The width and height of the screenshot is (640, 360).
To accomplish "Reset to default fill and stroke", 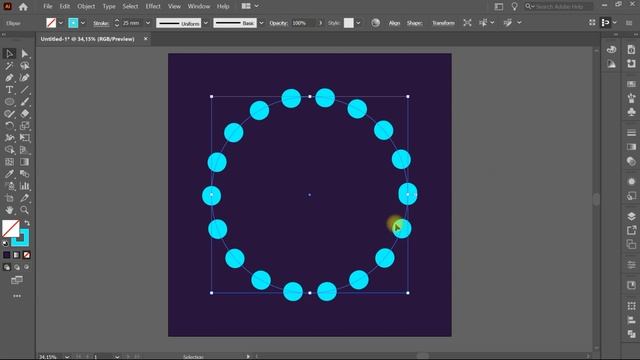I will (5, 243).
